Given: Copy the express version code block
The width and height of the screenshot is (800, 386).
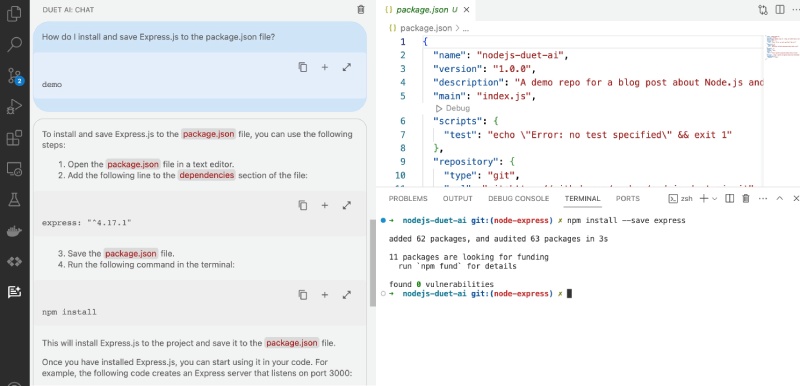Looking at the screenshot, I should pos(303,205).
